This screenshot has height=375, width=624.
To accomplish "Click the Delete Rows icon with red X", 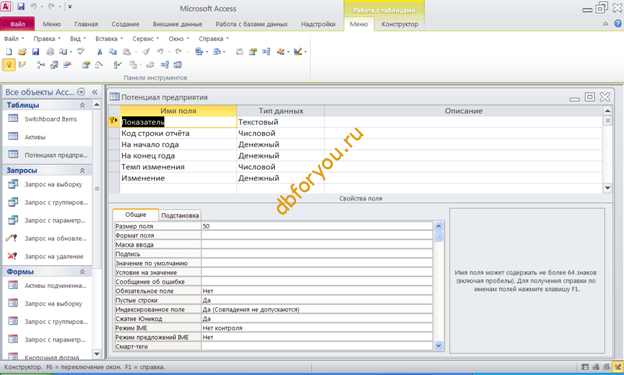I will click(67, 65).
